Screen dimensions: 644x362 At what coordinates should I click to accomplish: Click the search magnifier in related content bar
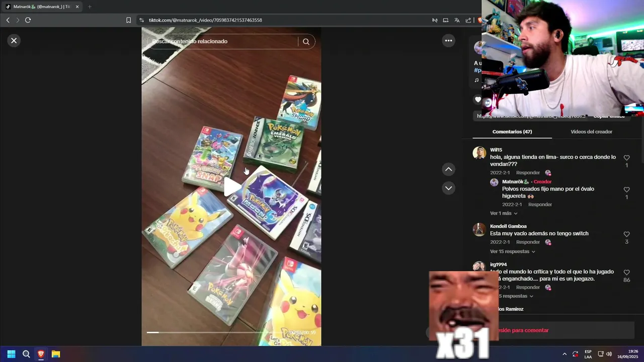tap(306, 42)
